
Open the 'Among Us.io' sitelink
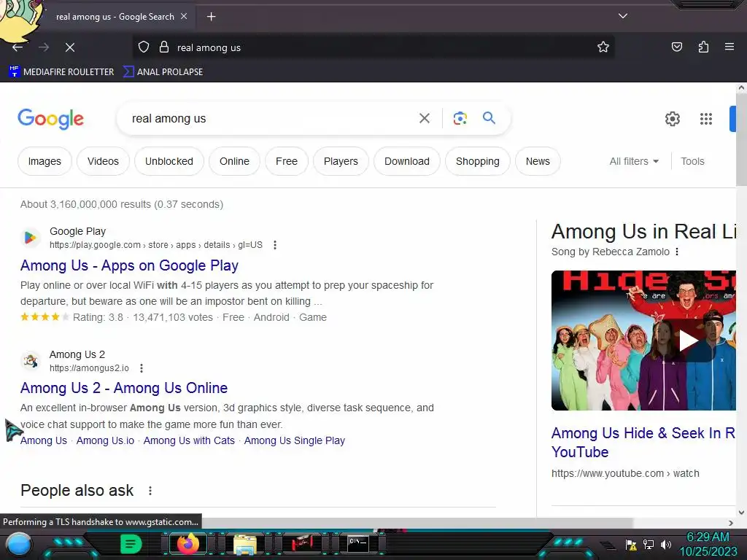[105, 441]
